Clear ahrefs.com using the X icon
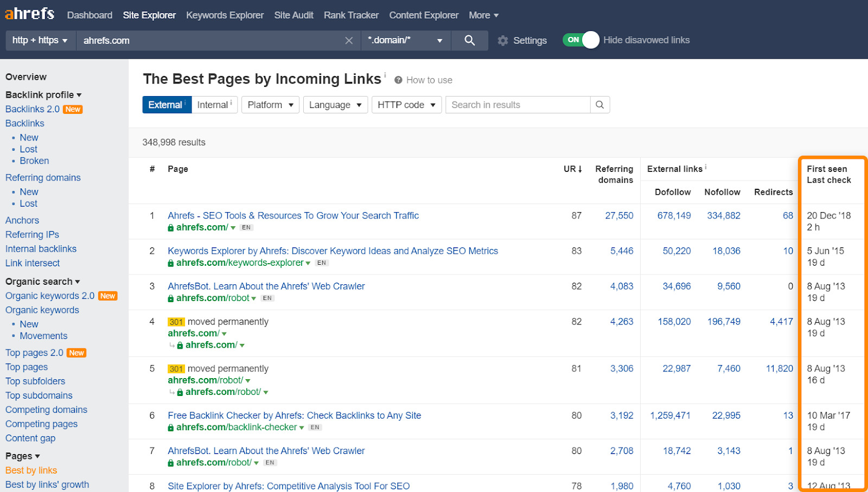 coord(349,40)
